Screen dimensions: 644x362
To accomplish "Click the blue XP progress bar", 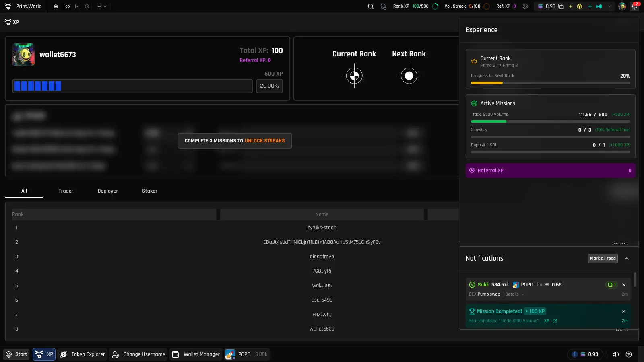I will (x=132, y=86).
